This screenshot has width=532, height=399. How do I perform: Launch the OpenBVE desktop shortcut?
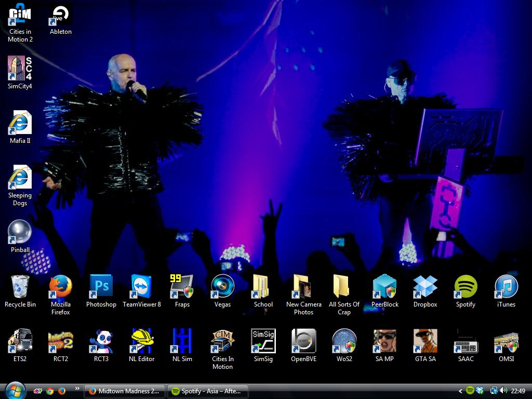click(303, 341)
